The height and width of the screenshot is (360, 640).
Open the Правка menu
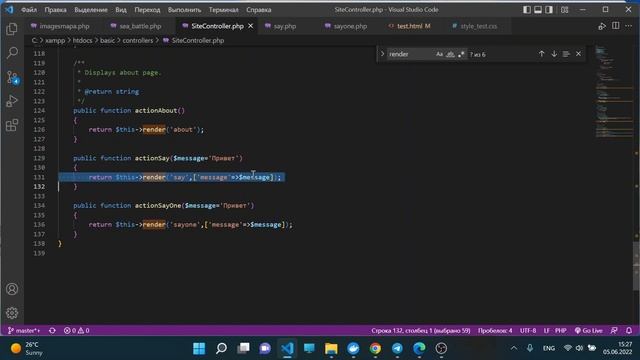[56, 10]
